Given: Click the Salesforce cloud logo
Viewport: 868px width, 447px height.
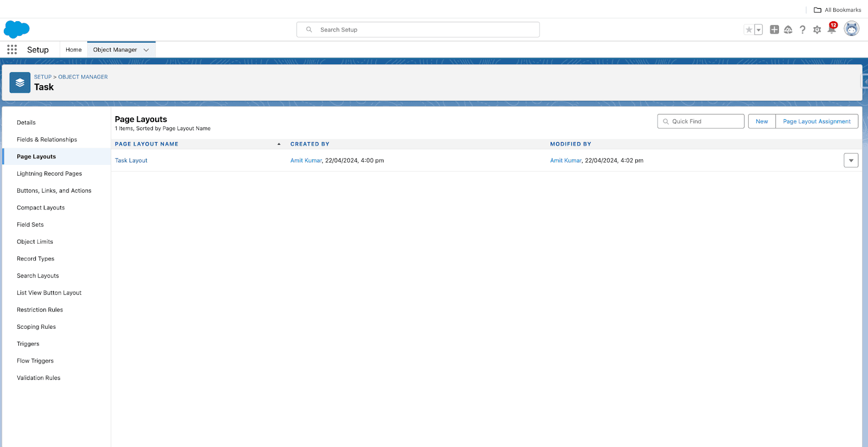Looking at the screenshot, I should tap(17, 29).
